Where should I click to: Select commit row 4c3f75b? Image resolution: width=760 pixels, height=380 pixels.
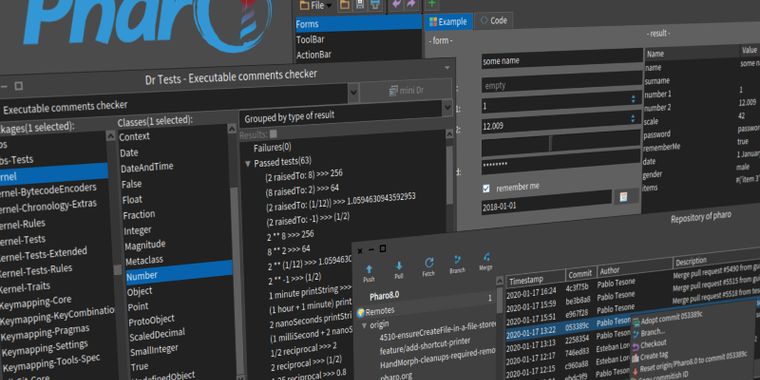pos(578,287)
